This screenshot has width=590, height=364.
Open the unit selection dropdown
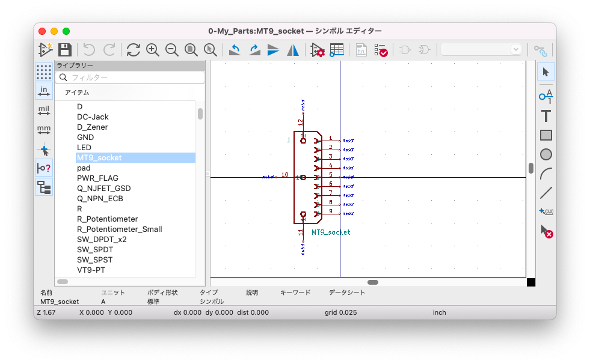pos(481,49)
